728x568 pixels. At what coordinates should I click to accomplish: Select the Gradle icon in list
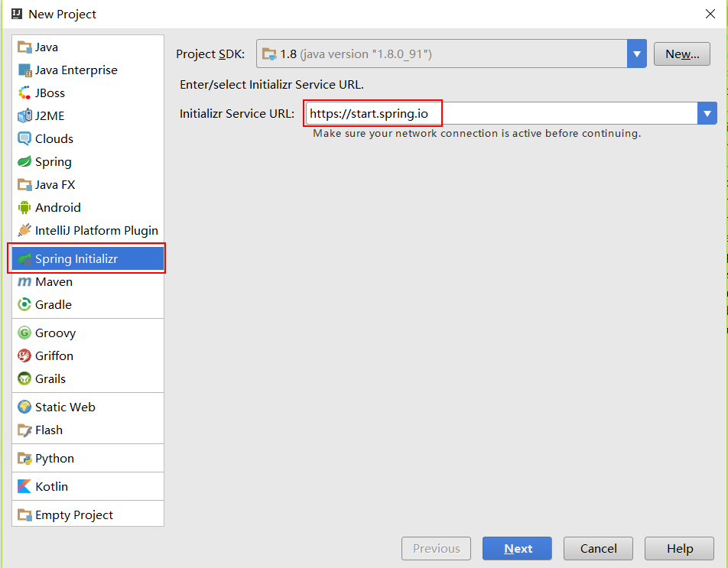[24, 305]
